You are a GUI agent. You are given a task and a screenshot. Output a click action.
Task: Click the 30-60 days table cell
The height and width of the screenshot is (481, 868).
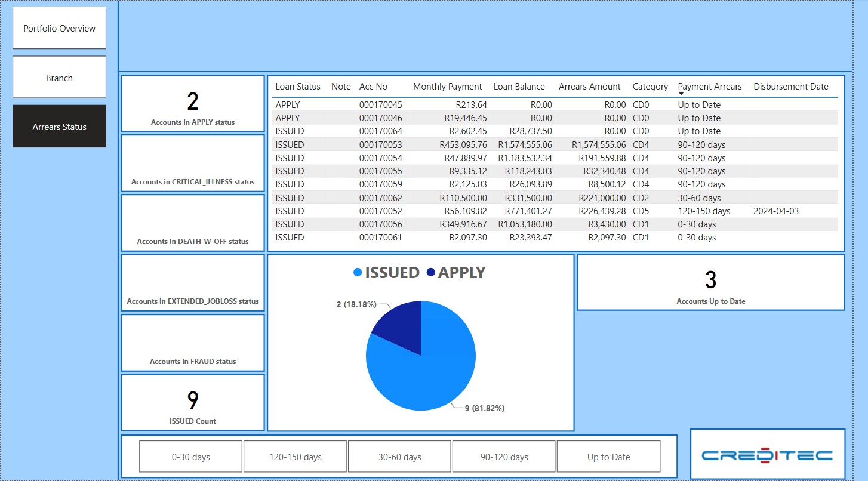[699, 198]
